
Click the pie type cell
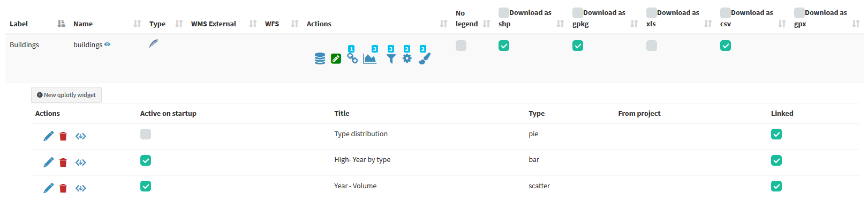[x=533, y=134]
